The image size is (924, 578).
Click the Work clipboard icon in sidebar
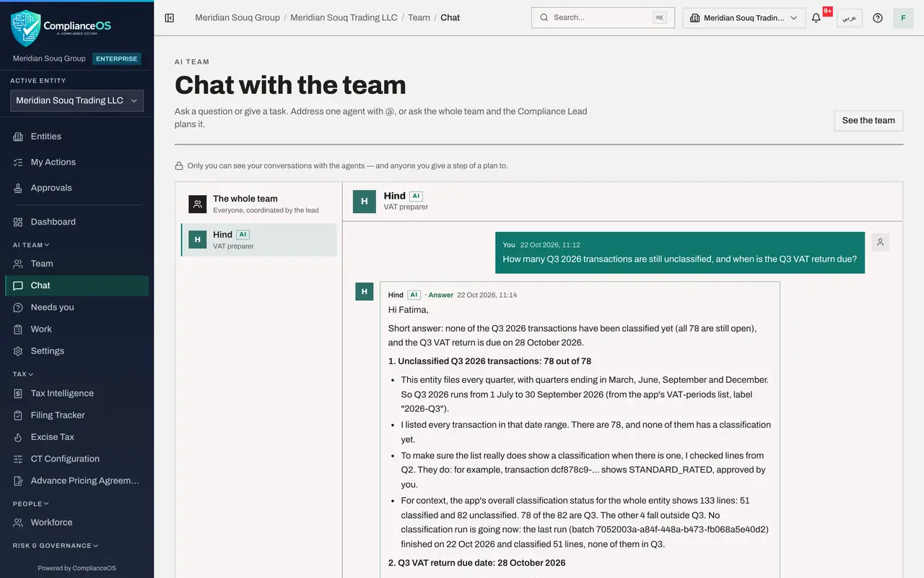[18, 329]
